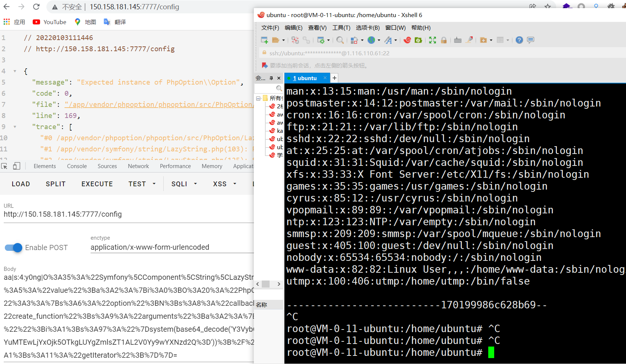Open the enctype dropdown
Viewport: 626px width, 364px height.
pyautogui.click(x=172, y=247)
